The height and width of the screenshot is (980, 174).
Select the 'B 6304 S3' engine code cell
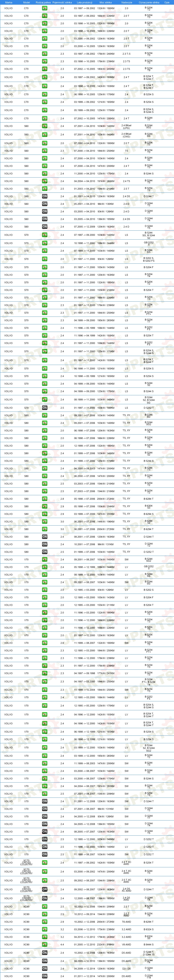coord(149,506)
